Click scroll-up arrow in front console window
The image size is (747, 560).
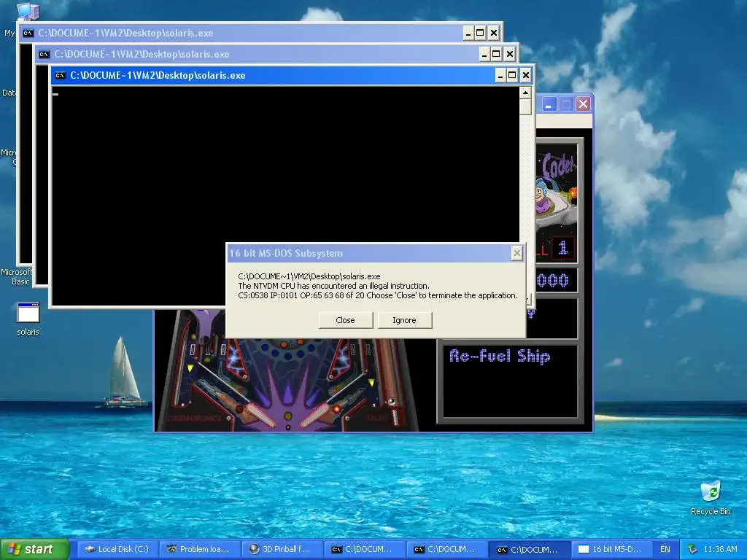[525, 93]
